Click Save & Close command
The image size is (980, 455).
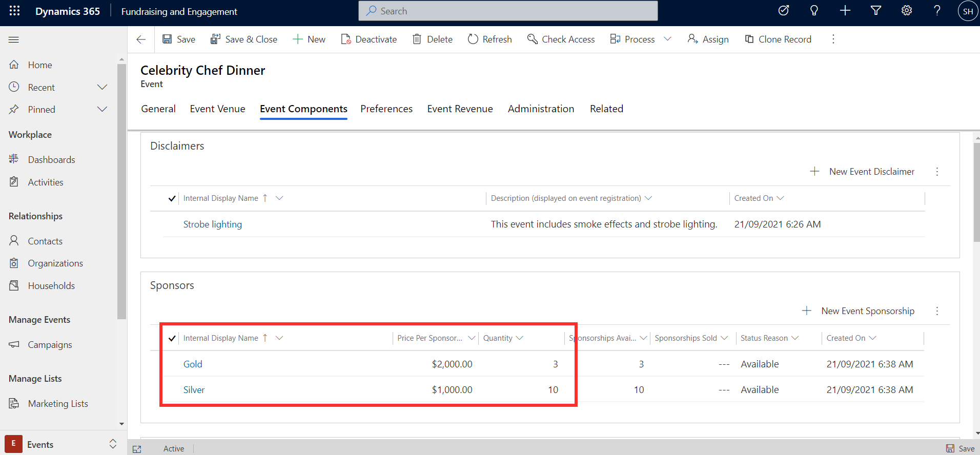(244, 39)
